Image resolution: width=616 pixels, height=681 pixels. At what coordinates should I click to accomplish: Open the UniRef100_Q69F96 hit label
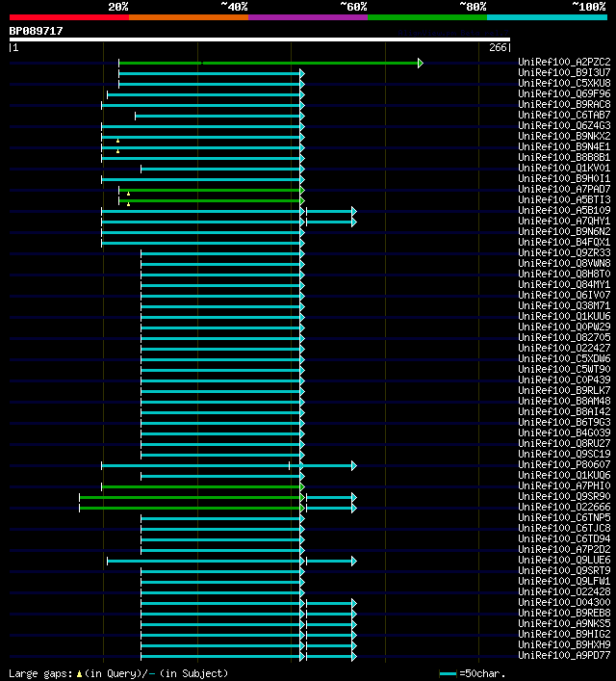pyautogui.click(x=564, y=93)
